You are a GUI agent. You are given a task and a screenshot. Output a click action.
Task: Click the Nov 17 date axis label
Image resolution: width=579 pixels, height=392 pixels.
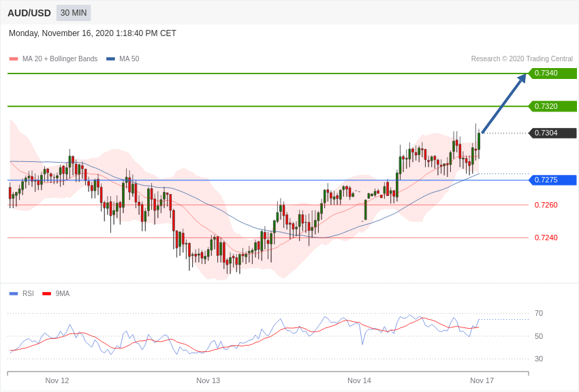(482, 380)
